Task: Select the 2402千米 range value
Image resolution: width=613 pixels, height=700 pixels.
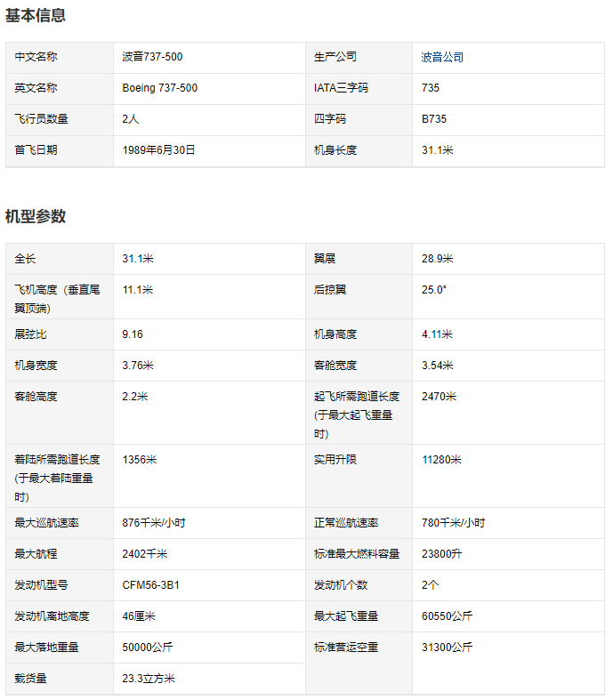Action: pyautogui.click(x=145, y=554)
